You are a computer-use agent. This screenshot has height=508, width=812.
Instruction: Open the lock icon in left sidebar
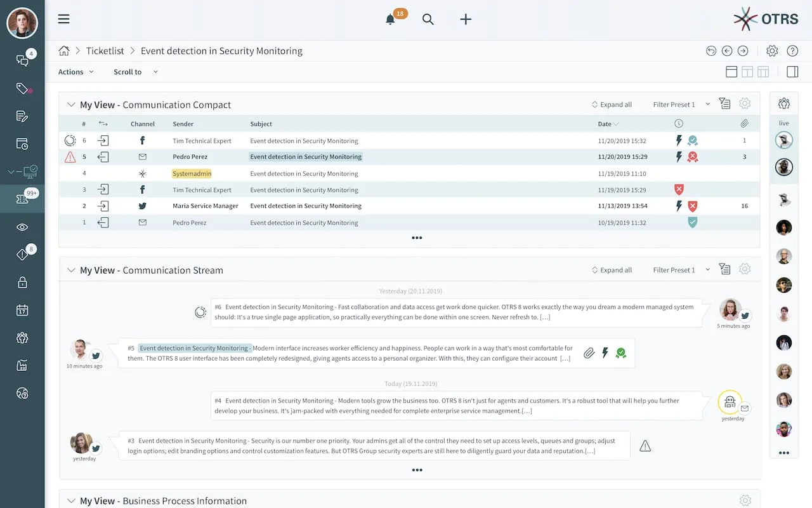pos(22,282)
